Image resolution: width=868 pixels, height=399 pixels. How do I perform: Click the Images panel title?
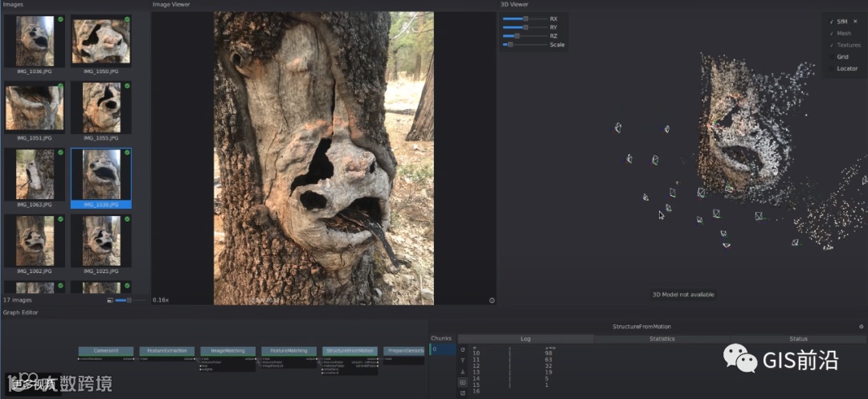point(14,5)
